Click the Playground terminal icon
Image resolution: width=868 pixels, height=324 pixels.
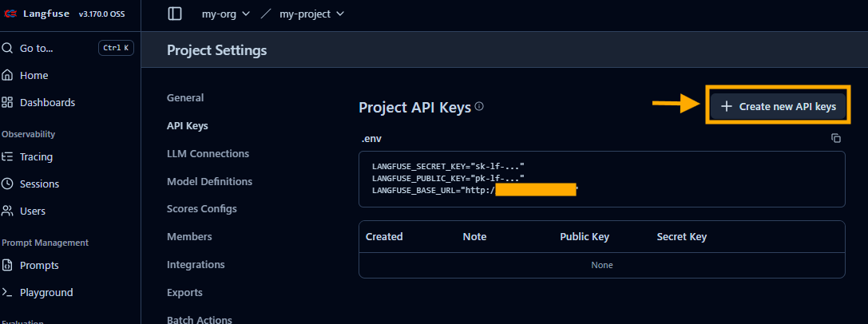[7, 293]
